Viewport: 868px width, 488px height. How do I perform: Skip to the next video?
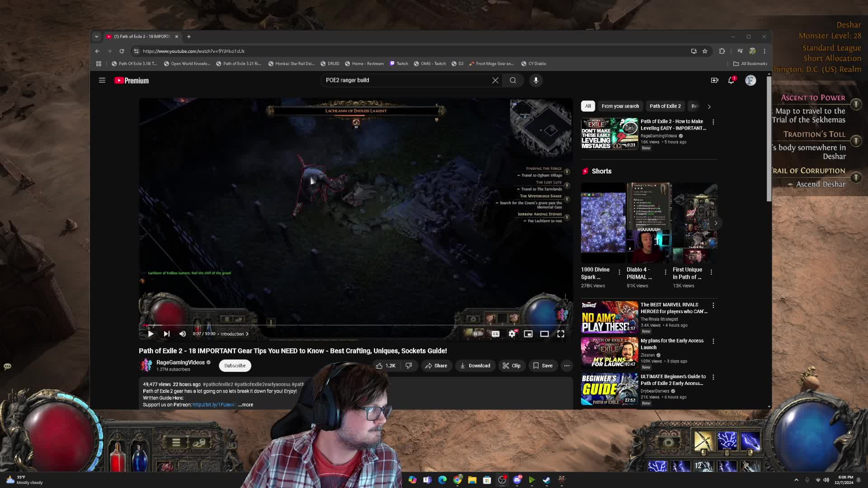click(x=167, y=334)
